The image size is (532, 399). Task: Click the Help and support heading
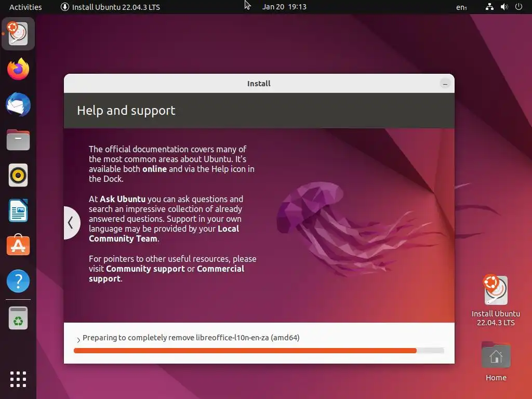[x=126, y=111]
